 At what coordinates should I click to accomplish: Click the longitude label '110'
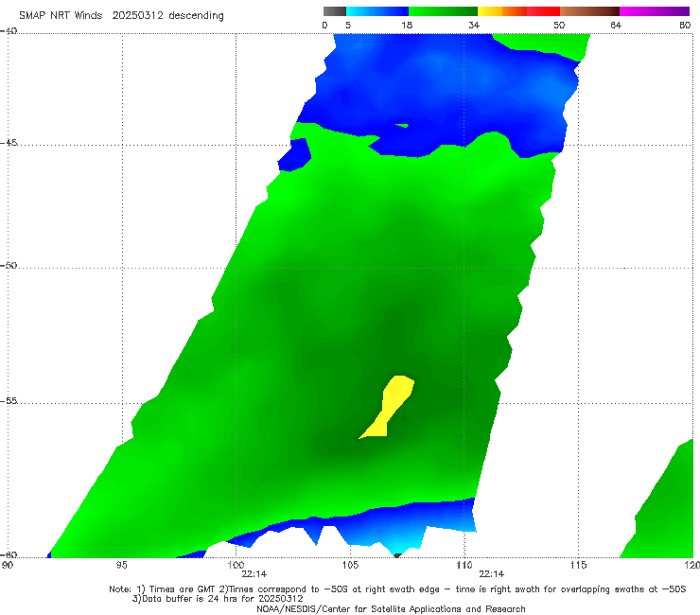pyautogui.click(x=464, y=565)
